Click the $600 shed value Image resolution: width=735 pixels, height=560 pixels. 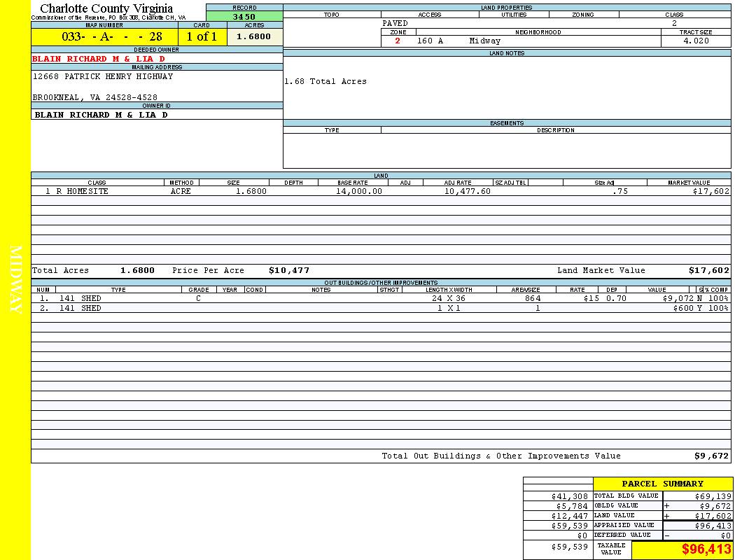coord(682,308)
